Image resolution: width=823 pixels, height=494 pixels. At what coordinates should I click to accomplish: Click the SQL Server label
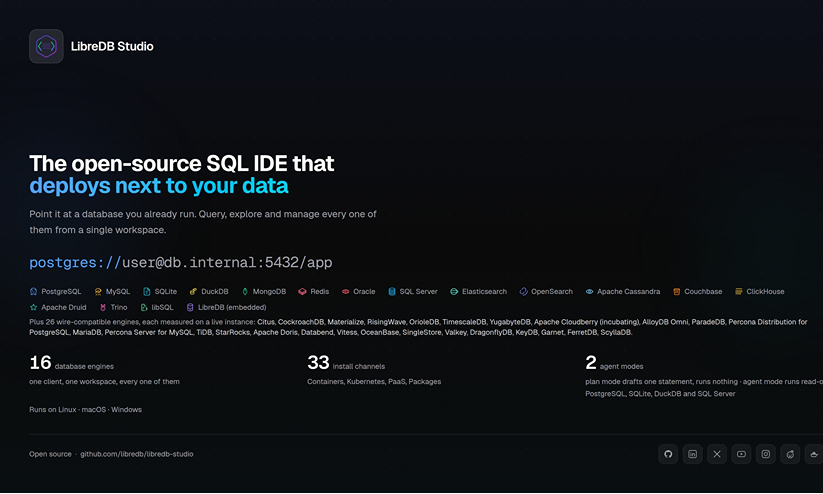[x=418, y=291]
